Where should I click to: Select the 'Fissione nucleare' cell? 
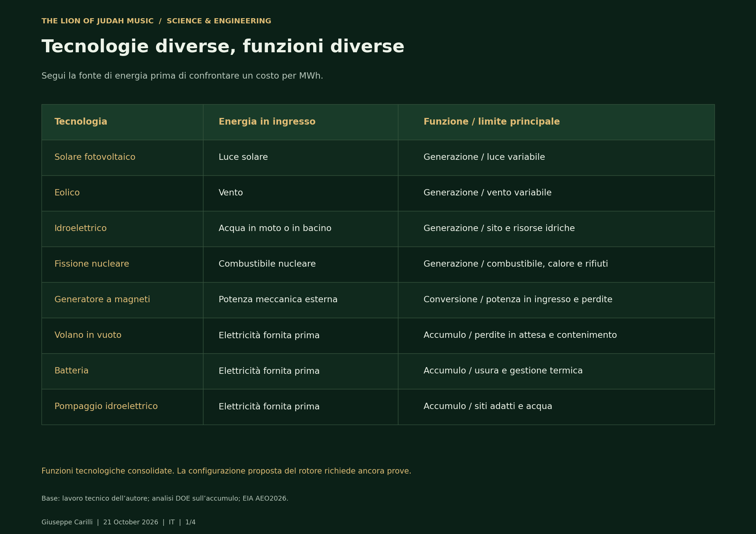[x=122, y=264]
